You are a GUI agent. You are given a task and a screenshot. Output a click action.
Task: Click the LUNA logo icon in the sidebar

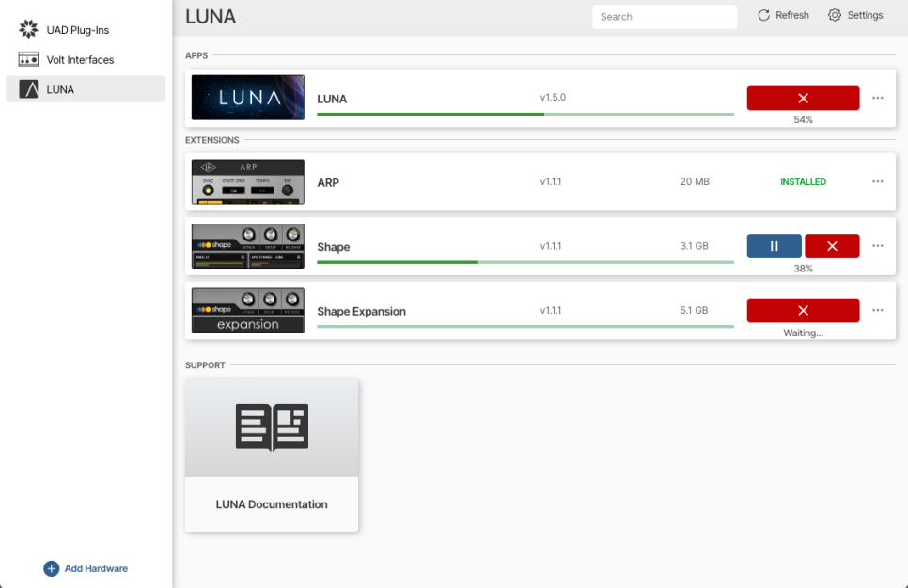pos(28,89)
